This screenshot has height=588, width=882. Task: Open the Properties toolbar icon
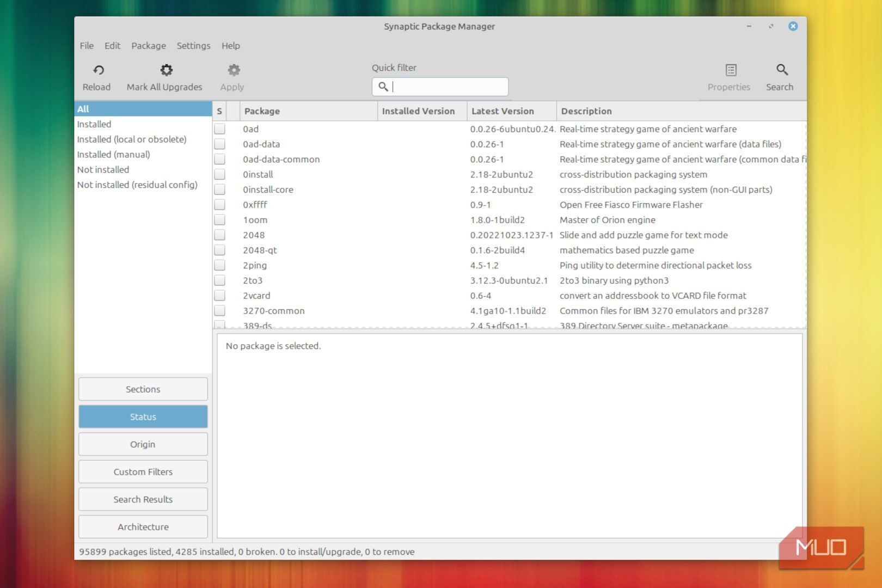[731, 70]
